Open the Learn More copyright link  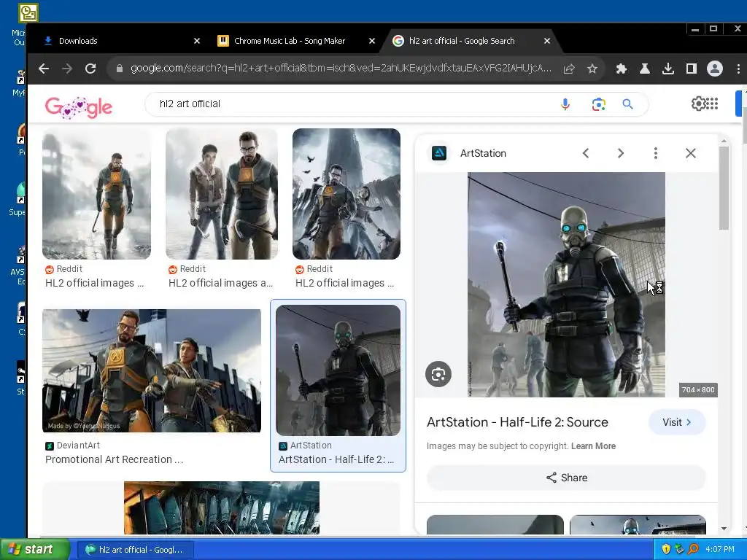593,446
